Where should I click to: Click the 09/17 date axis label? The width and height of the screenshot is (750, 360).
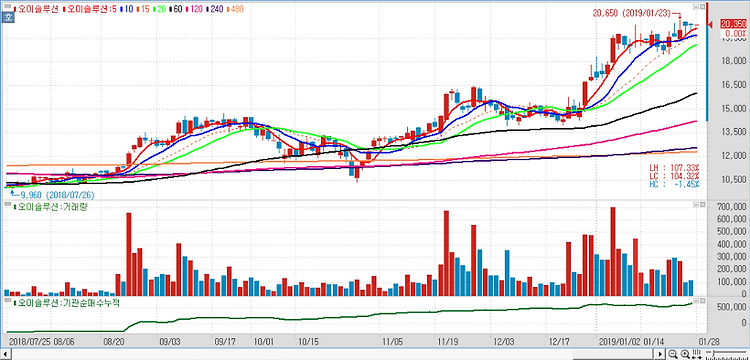click(x=226, y=342)
